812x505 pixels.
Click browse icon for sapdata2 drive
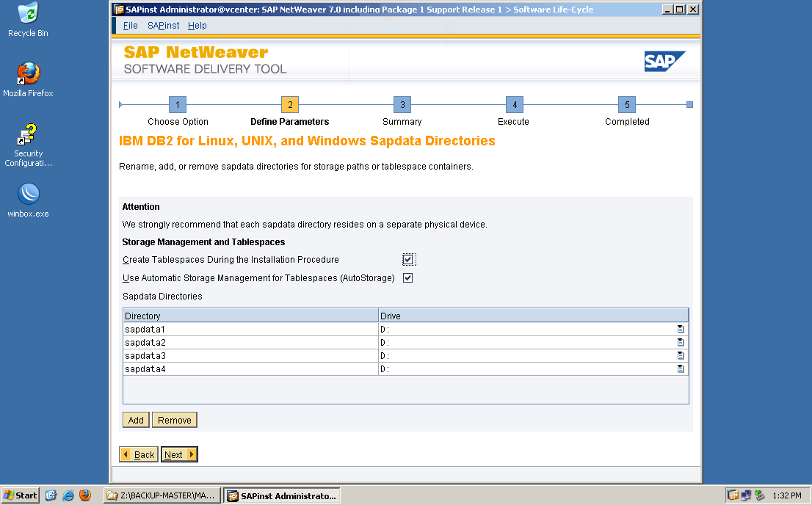point(681,342)
